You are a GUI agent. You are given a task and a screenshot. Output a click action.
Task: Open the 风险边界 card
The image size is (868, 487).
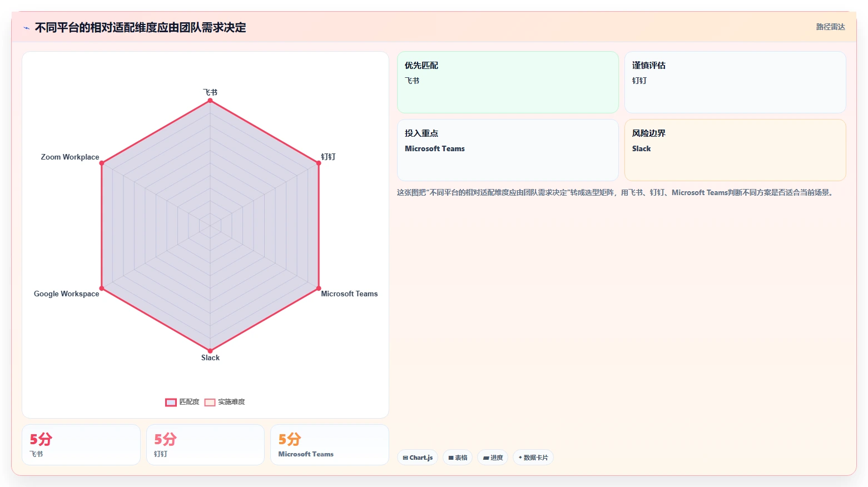coord(735,150)
